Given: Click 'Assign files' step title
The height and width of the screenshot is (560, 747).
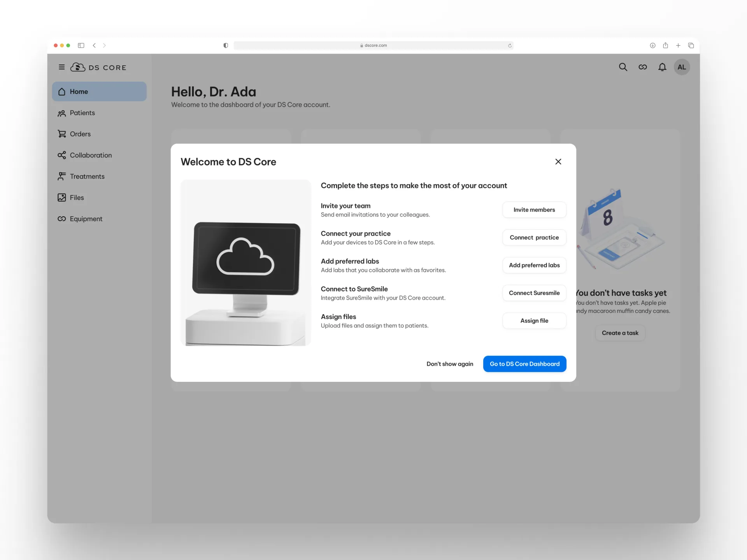Looking at the screenshot, I should pos(338,317).
